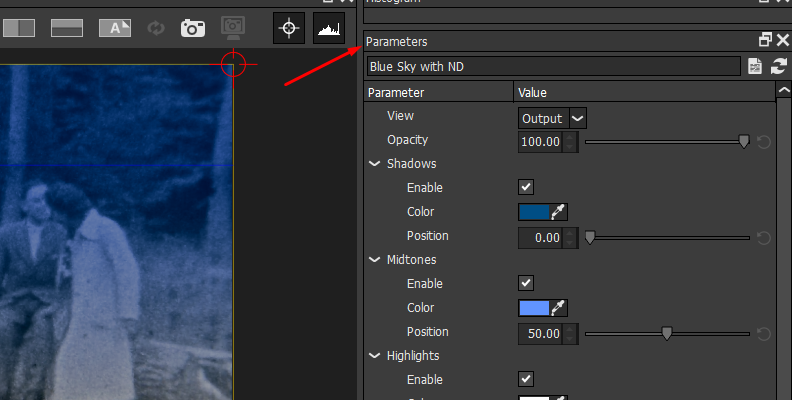Viewport: 792px width, 400px height.
Task: Click the Parameter column header
Action: coord(438,93)
